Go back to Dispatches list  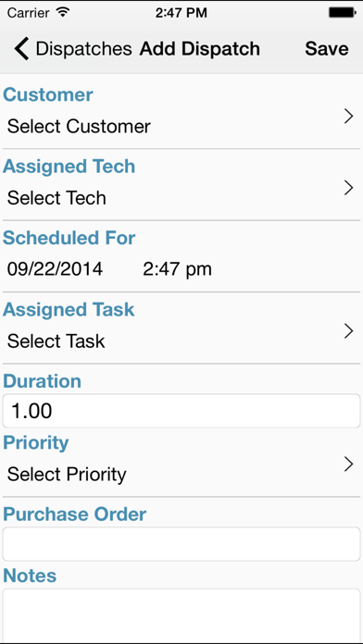coord(73,48)
